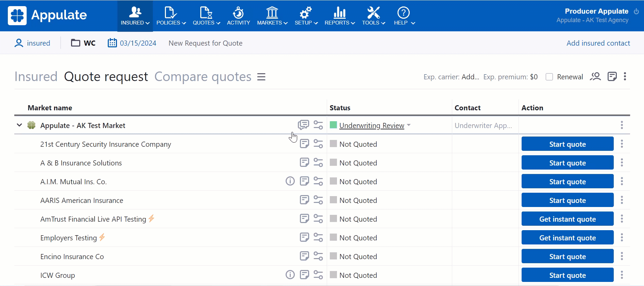Open the quote request notes icon in header
The height and width of the screenshot is (286, 644).
pyautogui.click(x=612, y=77)
